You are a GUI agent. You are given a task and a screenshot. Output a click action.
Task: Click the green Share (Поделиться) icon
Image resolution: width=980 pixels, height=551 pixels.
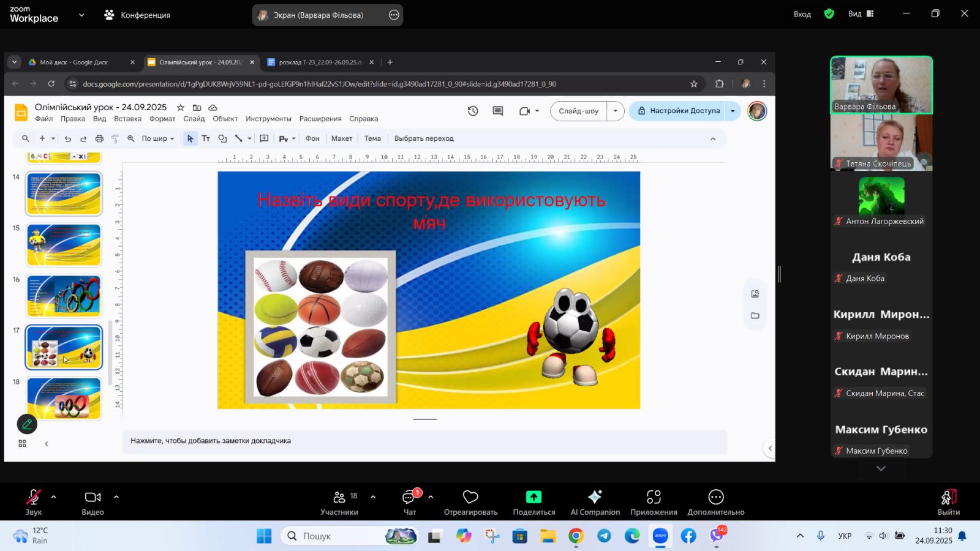(533, 497)
